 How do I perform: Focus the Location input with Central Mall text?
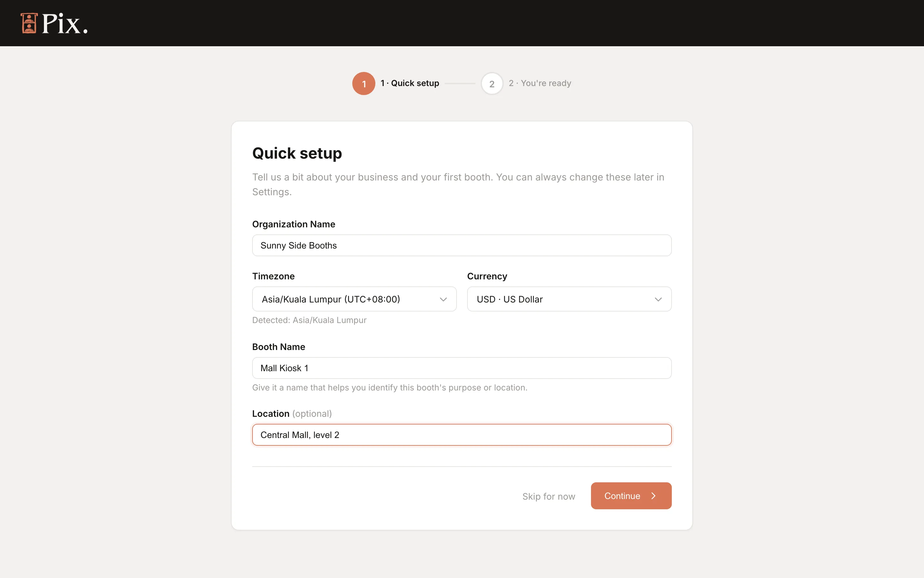[462, 435]
